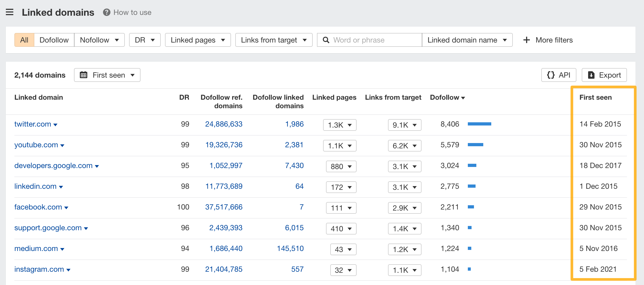This screenshot has width=644, height=285.
Task: Open the 410 linked pages dropdown
Action: (x=341, y=229)
